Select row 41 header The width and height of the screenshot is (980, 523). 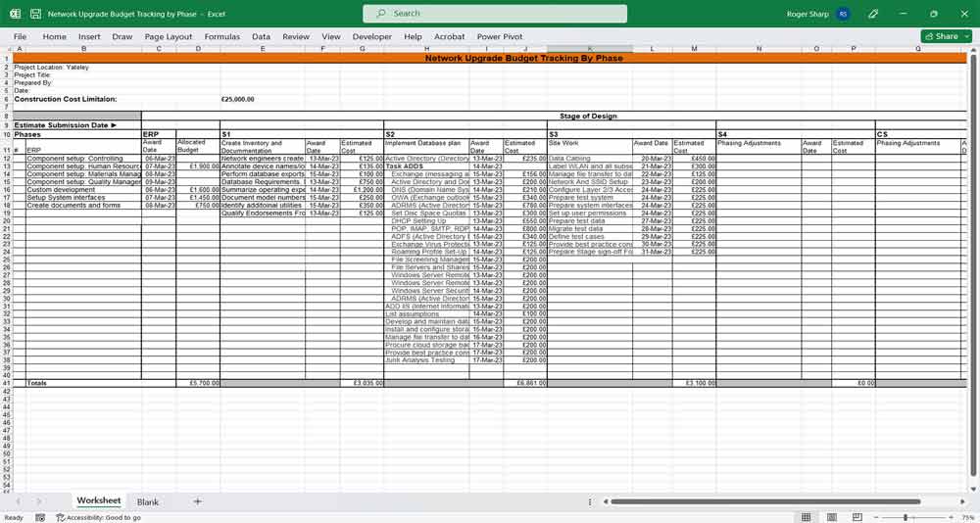click(x=6, y=383)
